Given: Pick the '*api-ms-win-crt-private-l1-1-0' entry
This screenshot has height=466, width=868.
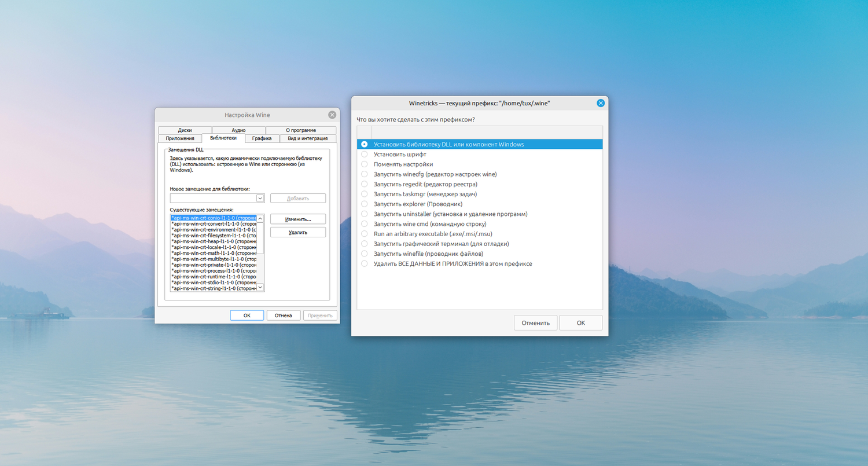Looking at the screenshot, I should 214,265.
